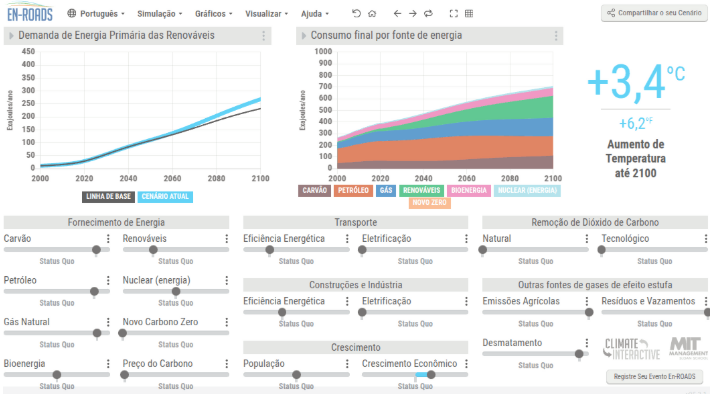Click the replay loop arrows icon

428,14
